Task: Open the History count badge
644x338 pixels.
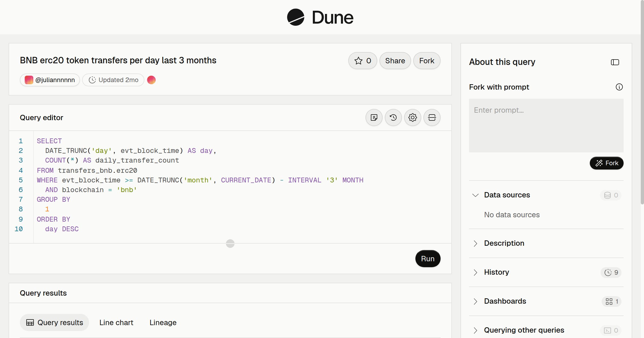Action: pyautogui.click(x=611, y=273)
